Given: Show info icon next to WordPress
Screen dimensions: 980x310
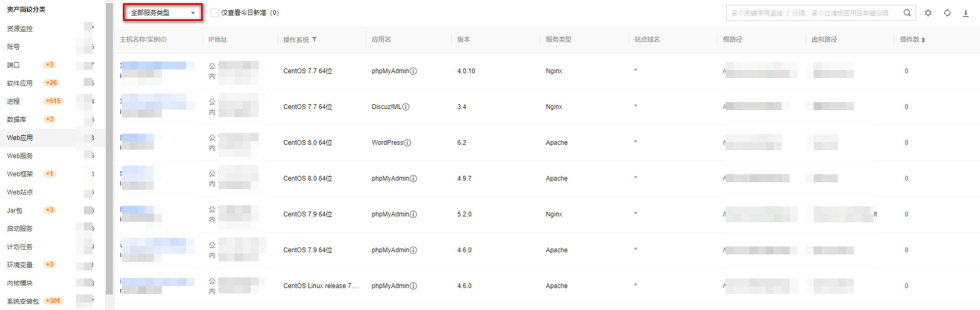Looking at the screenshot, I should (x=407, y=143).
